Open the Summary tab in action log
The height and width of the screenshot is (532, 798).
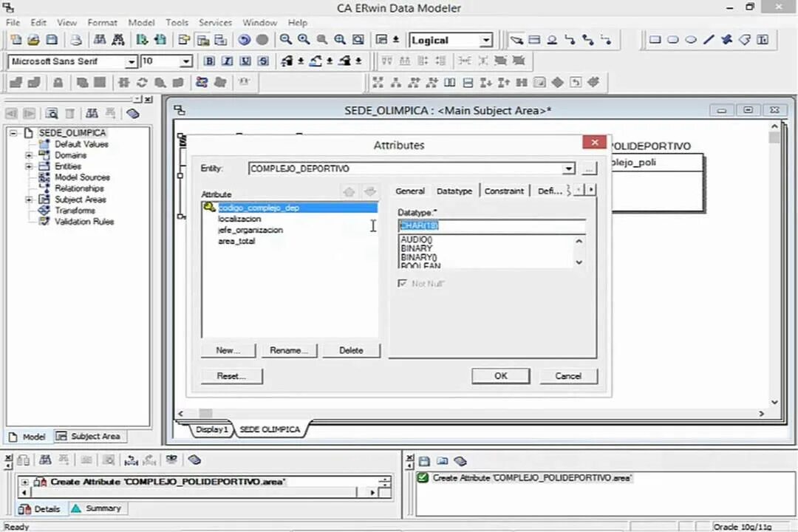(x=98, y=508)
